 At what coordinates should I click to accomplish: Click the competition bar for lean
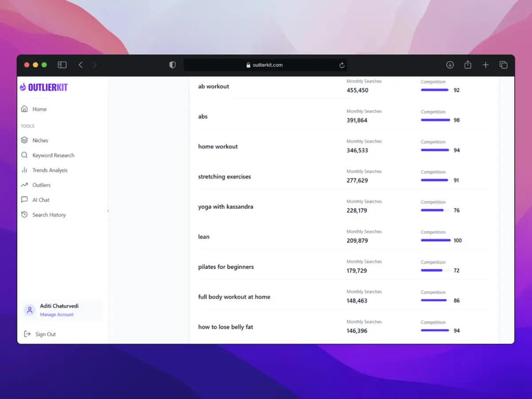[435, 240]
